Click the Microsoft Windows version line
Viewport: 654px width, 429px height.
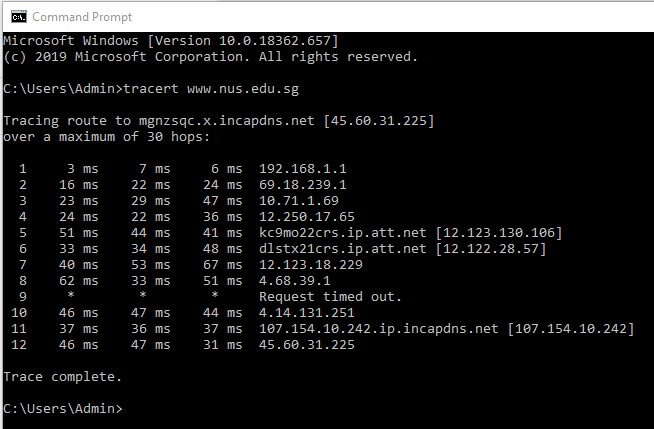click(x=171, y=40)
